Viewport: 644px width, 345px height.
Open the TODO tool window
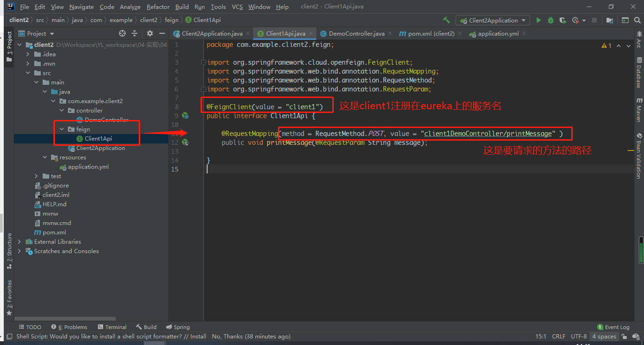(x=30, y=327)
